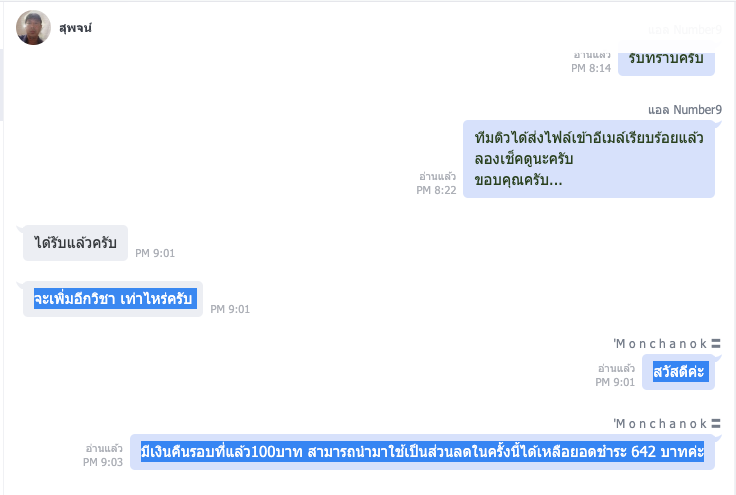Screen dimensions: 736x495
Task: Click sender name แอล Number9 above file message
Action: click(685, 110)
